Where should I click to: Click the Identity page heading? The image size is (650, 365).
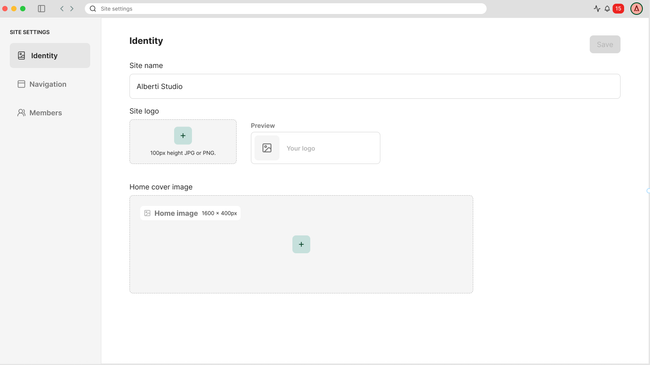pyautogui.click(x=146, y=41)
